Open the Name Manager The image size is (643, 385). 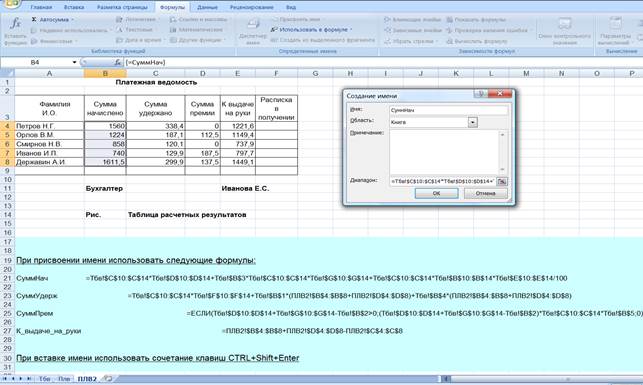click(x=253, y=30)
